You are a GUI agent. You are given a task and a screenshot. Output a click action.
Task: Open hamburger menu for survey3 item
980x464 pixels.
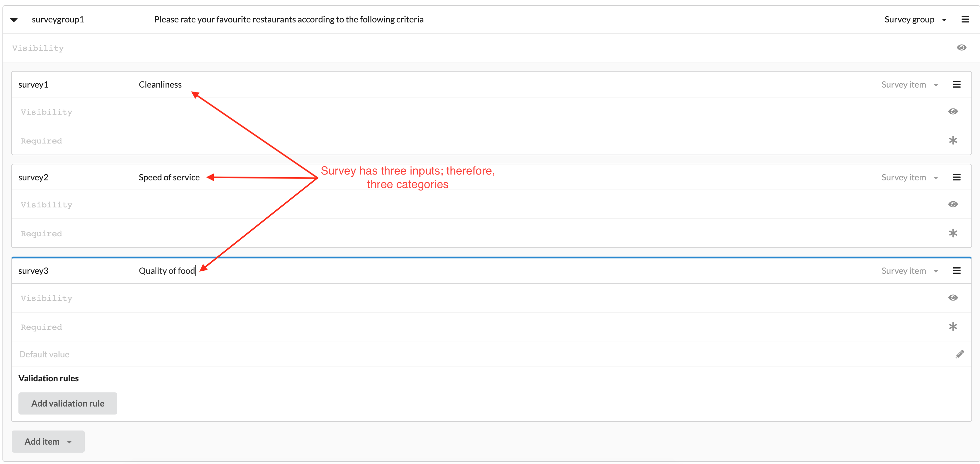956,271
